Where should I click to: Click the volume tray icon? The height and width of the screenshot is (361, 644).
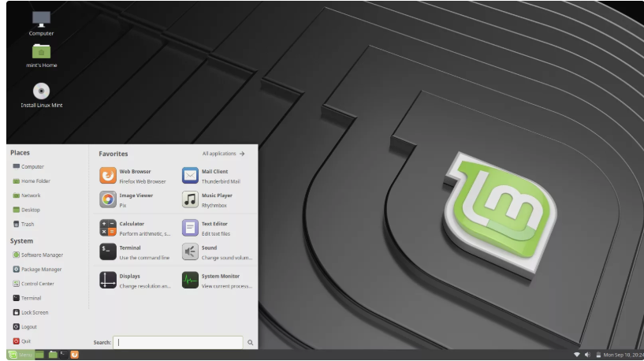pos(587,355)
